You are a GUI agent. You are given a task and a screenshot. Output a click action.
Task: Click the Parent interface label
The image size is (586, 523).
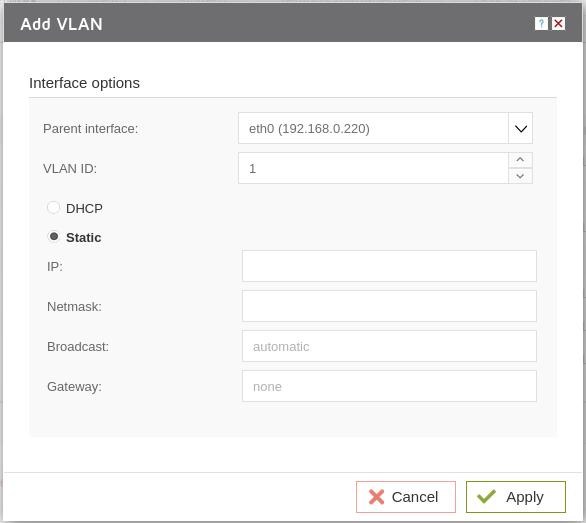click(x=90, y=129)
